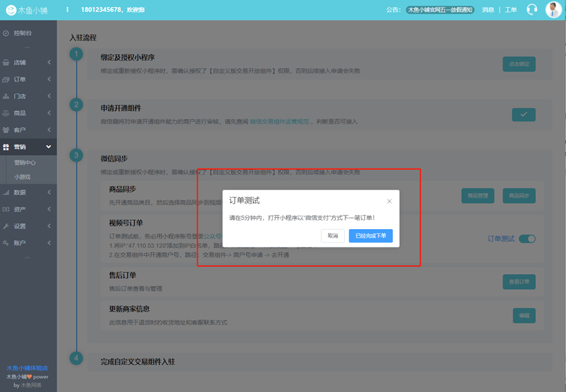
Task: Collapse the 营销 menu chevron
Action: (48, 147)
